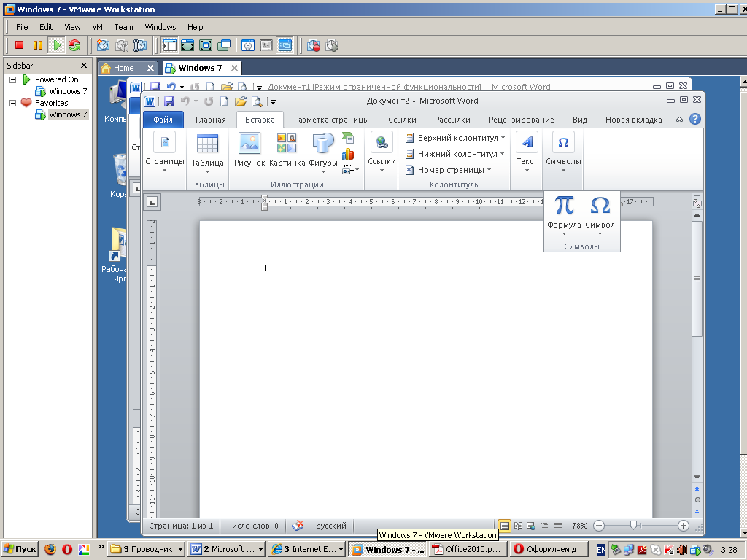Viewport: 747px width, 560px height.
Task: Switch to Full Screen Reading view
Action: point(518,526)
